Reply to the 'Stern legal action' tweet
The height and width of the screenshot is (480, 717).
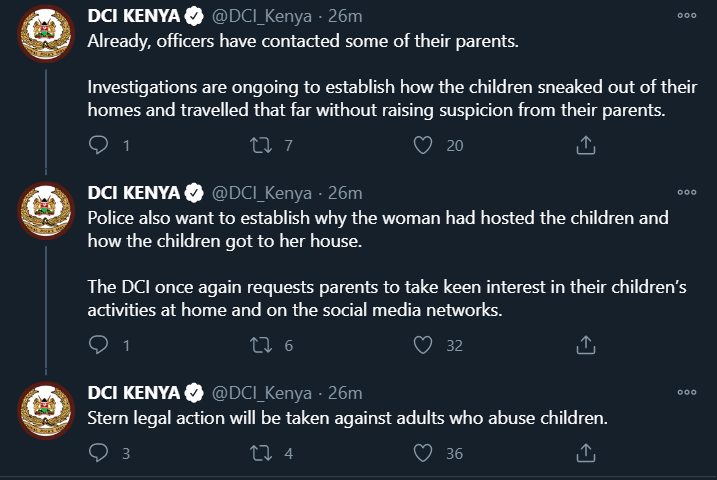(98, 453)
